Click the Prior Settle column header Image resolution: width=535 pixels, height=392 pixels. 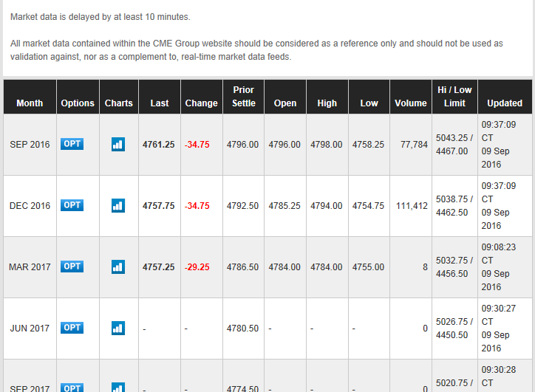point(244,97)
